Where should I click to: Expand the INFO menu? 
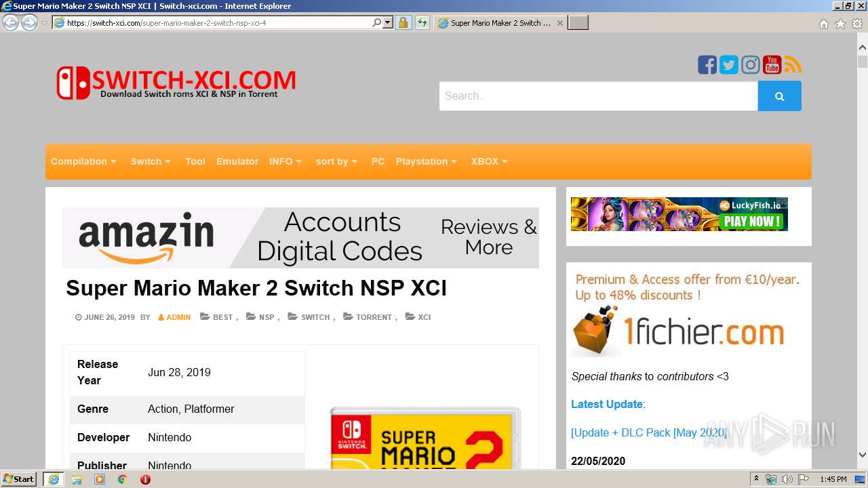285,161
